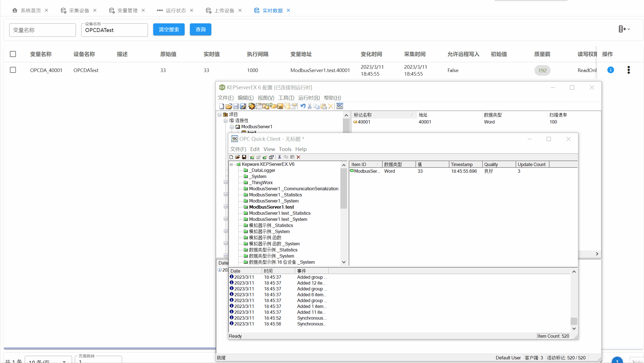Viewport: 644px width, 363px height.
Task: Click the 清空搜索 button
Action: pos(169,29)
